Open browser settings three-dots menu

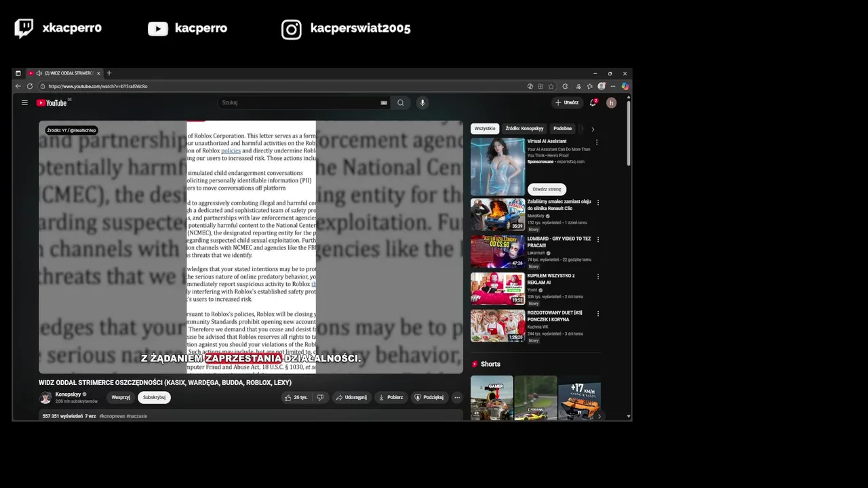[x=613, y=86]
